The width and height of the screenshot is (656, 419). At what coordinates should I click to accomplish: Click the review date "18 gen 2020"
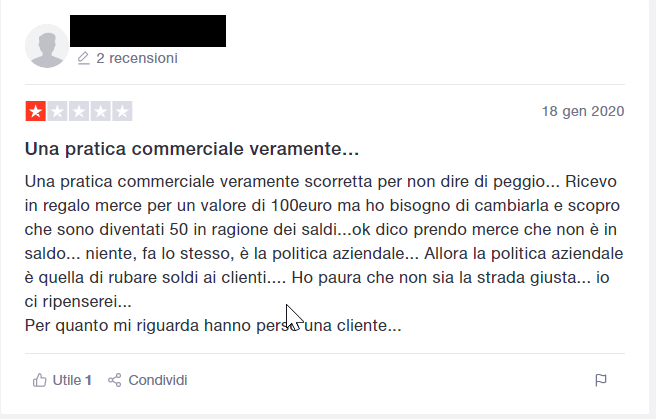click(583, 110)
